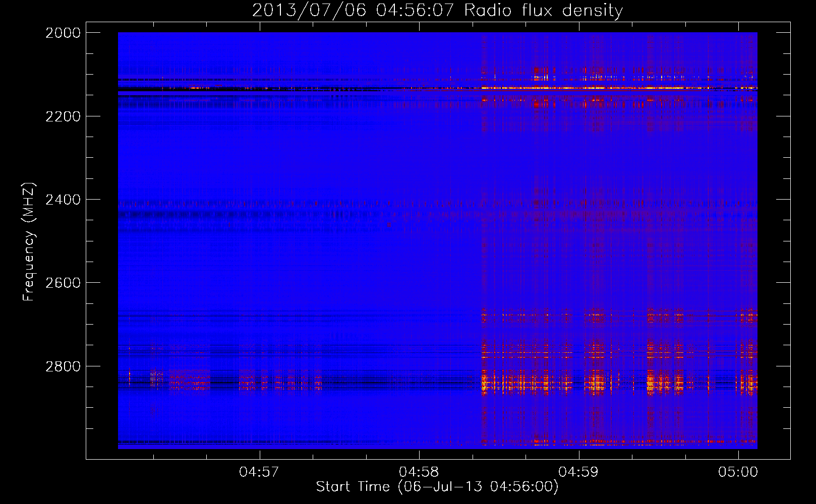Click the "Frequency (MHZ)" axis title
Viewport: 816px width, 504px height.
tap(29, 242)
